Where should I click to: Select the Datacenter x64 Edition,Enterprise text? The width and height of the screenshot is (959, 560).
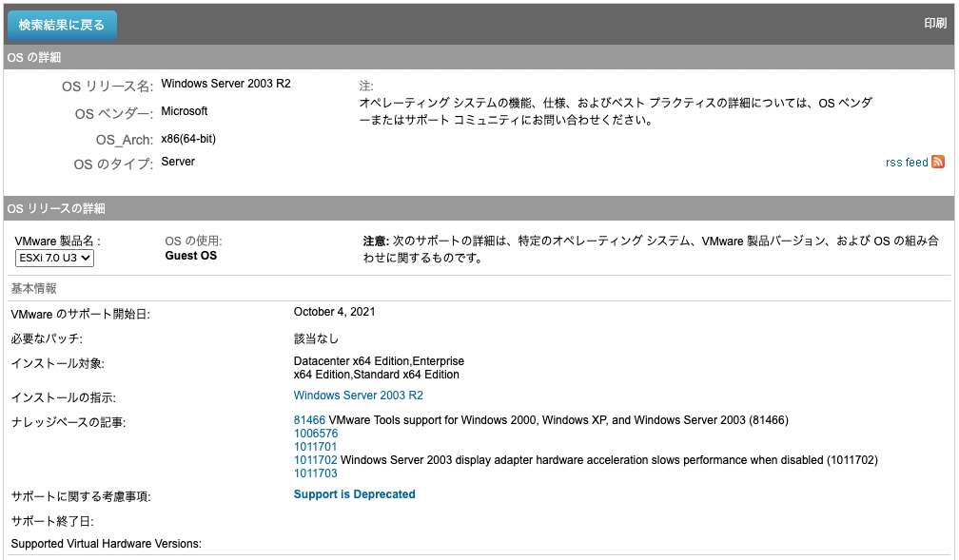[x=379, y=361]
